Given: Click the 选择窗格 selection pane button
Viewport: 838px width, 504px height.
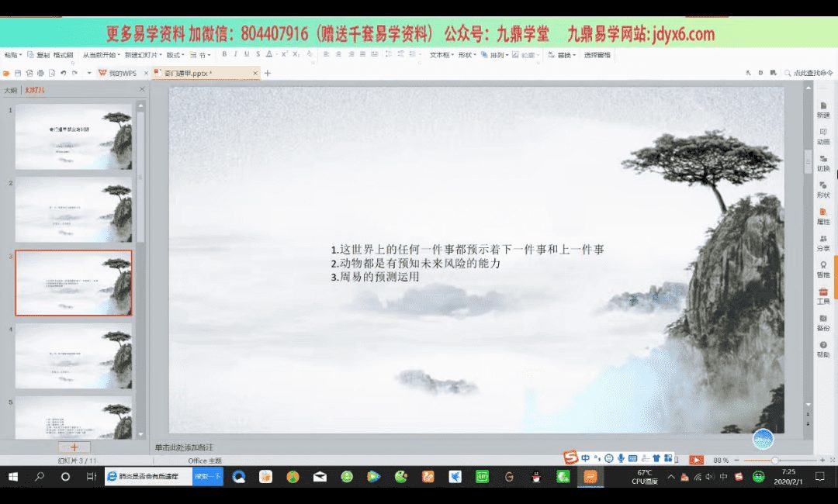Looking at the screenshot, I should coord(597,55).
